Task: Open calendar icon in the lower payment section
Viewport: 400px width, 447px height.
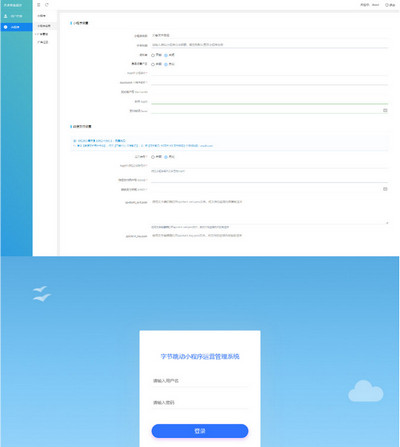Action: pos(385,189)
